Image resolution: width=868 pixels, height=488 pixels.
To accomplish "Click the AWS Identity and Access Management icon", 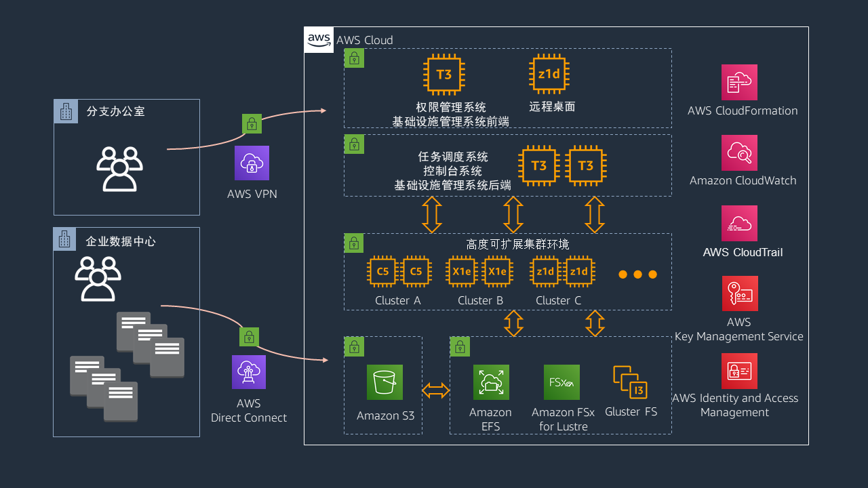I will [739, 371].
